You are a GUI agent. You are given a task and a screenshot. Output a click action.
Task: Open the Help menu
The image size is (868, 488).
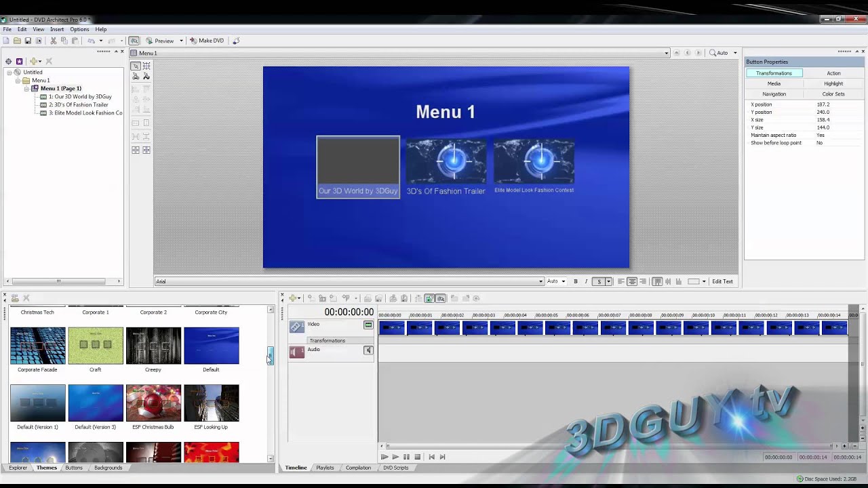point(100,29)
